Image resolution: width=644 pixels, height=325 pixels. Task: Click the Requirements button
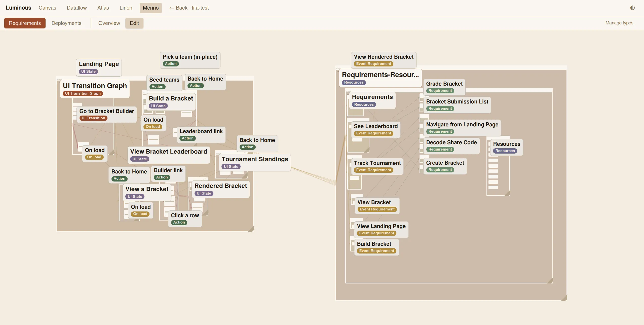click(x=25, y=23)
